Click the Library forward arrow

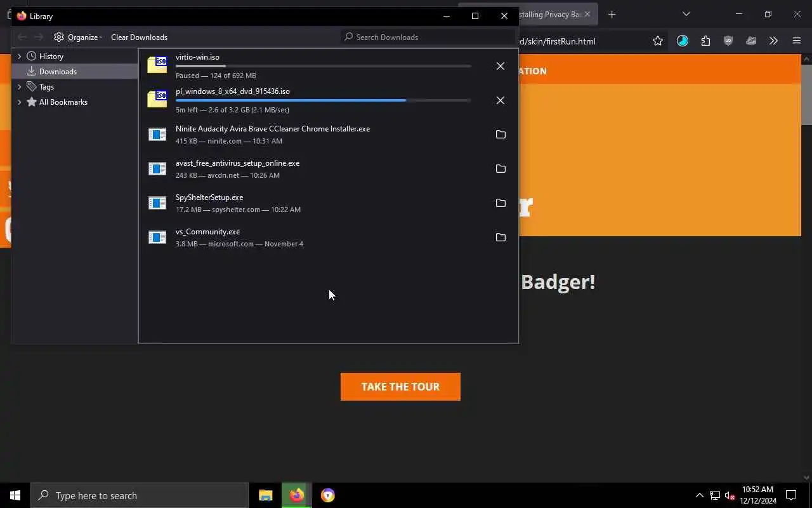[39, 37]
